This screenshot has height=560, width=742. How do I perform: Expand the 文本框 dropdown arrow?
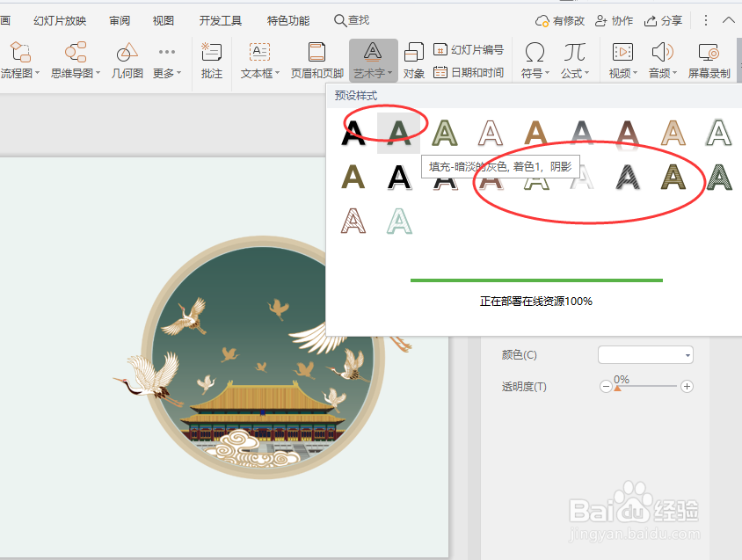pyautogui.click(x=277, y=73)
